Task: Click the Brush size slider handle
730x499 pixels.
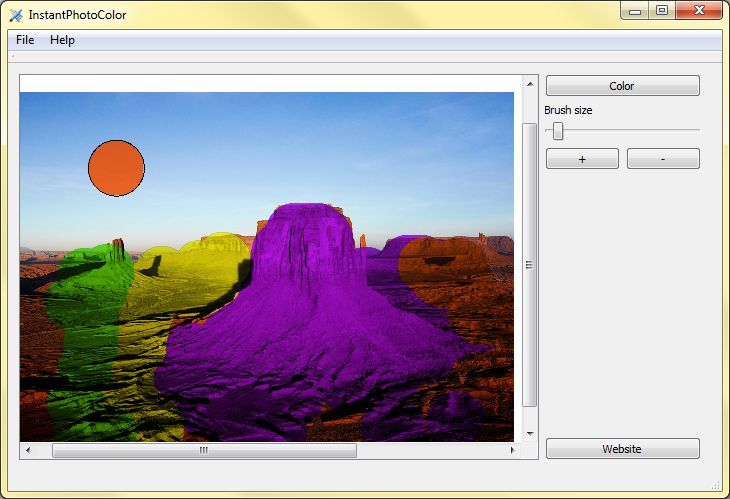Action: 558,131
